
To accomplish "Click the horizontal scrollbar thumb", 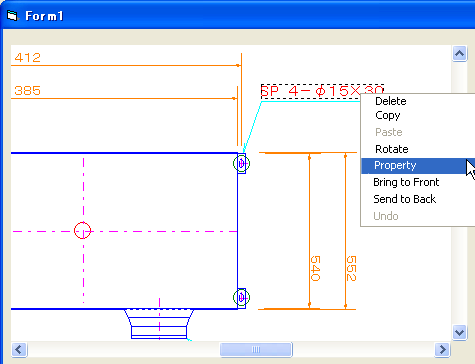I will [x=256, y=350].
